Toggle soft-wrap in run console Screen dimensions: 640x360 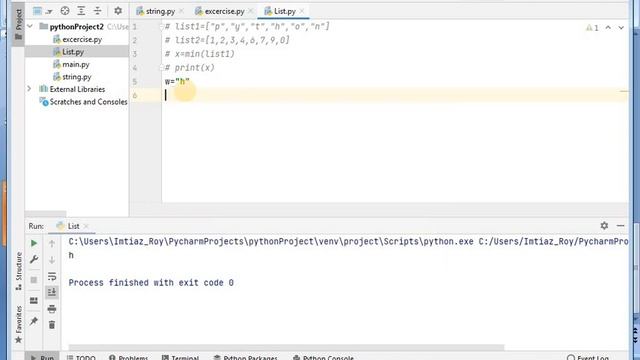(52, 276)
